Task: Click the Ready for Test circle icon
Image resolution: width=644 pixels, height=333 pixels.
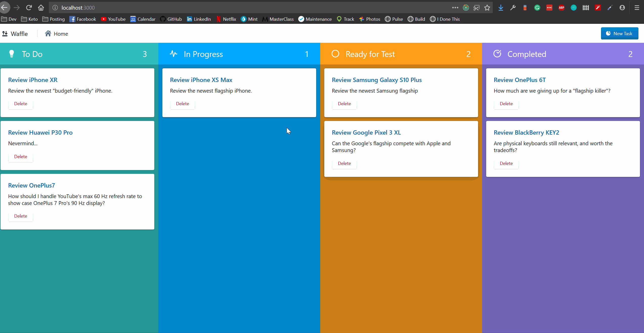Action: (x=335, y=54)
